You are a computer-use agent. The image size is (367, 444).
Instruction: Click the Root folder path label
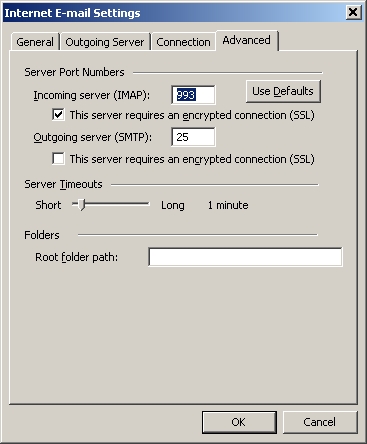76,257
